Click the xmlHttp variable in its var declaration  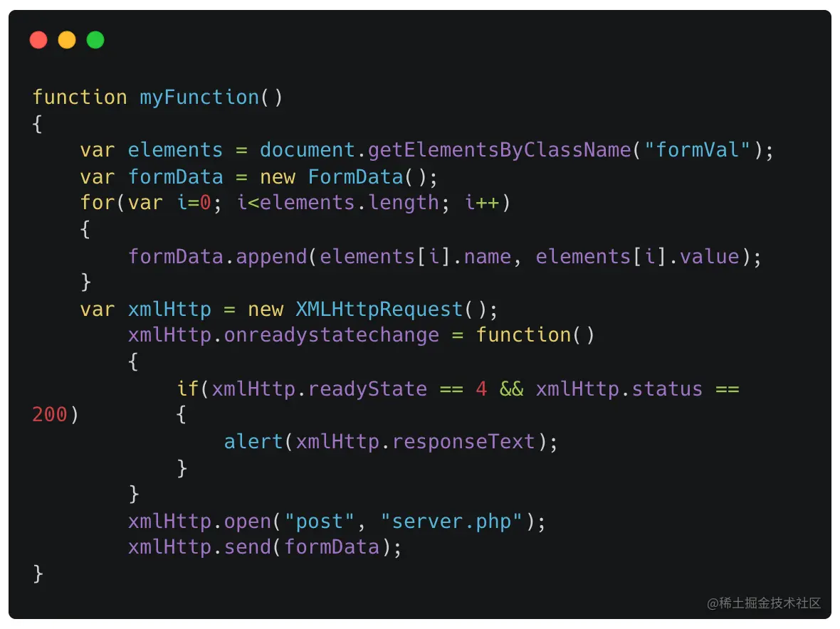(169, 310)
